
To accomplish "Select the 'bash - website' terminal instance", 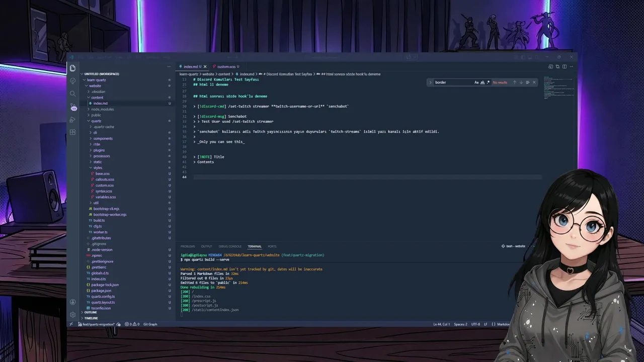I will click(513, 246).
